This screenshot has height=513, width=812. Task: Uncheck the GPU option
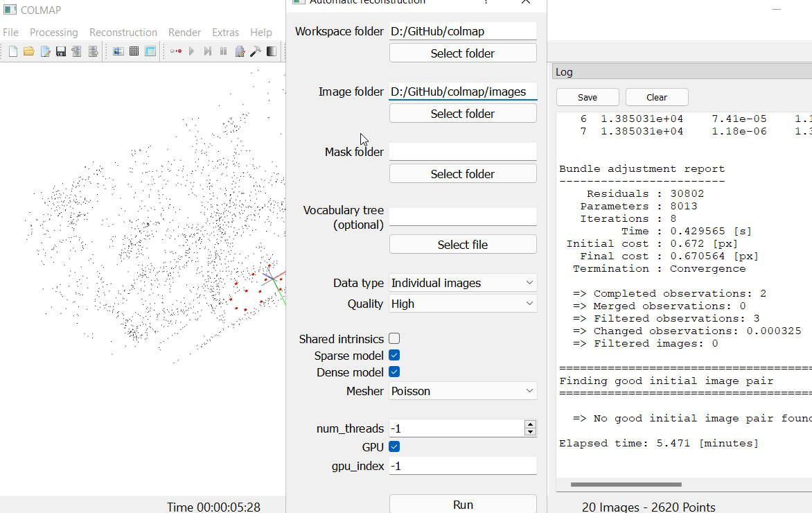(394, 446)
